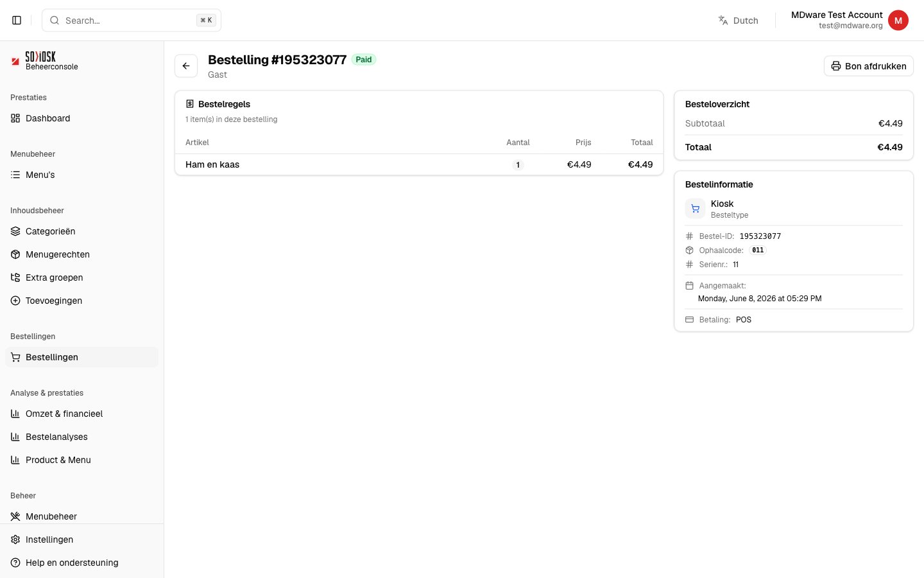Click the Betaling card icon

pyautogui.click(x=690, y=320)
